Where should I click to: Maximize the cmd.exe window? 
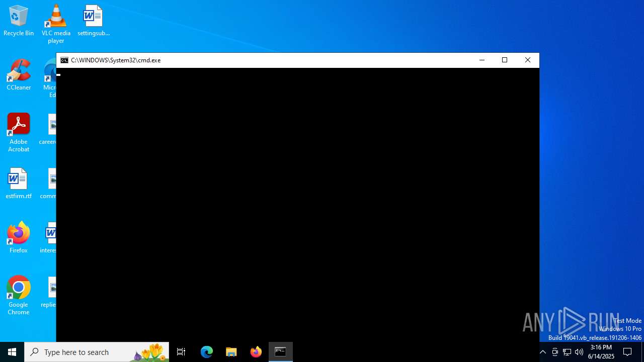(505, 60)
